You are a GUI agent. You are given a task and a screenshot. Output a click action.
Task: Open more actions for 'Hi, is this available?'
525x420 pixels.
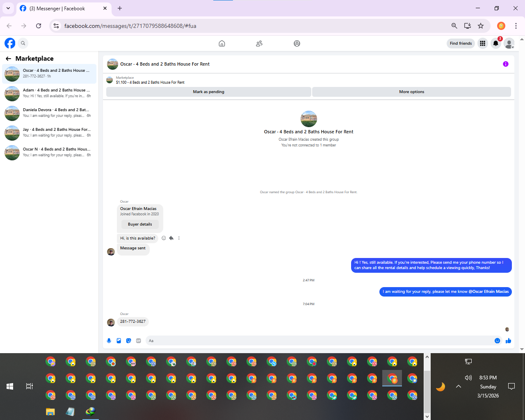179,238
